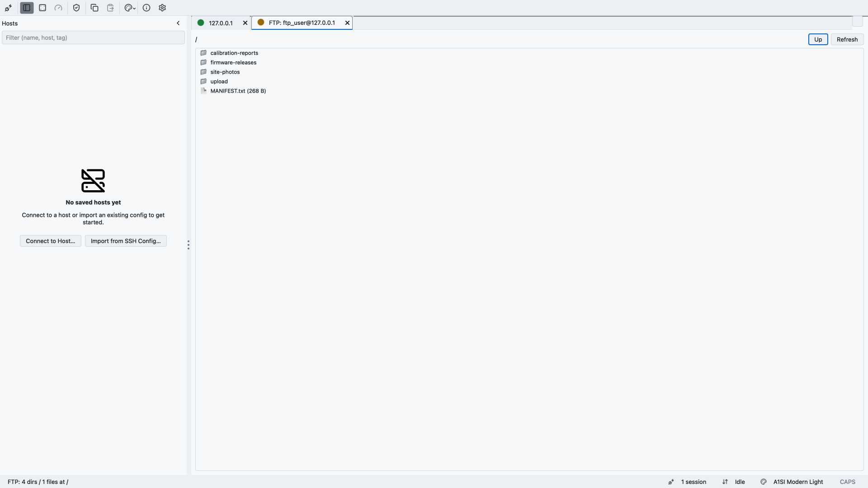Viewport: 868px width, 488px height.
Task: Click the 'No saved hosts yet' heading
Action: (x=93, y=202)
